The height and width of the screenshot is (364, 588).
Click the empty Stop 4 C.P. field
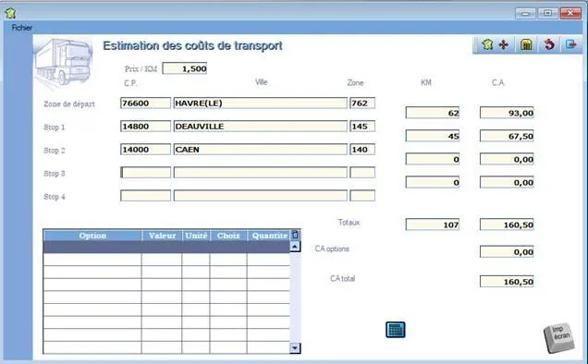click(x=145, y=196)
